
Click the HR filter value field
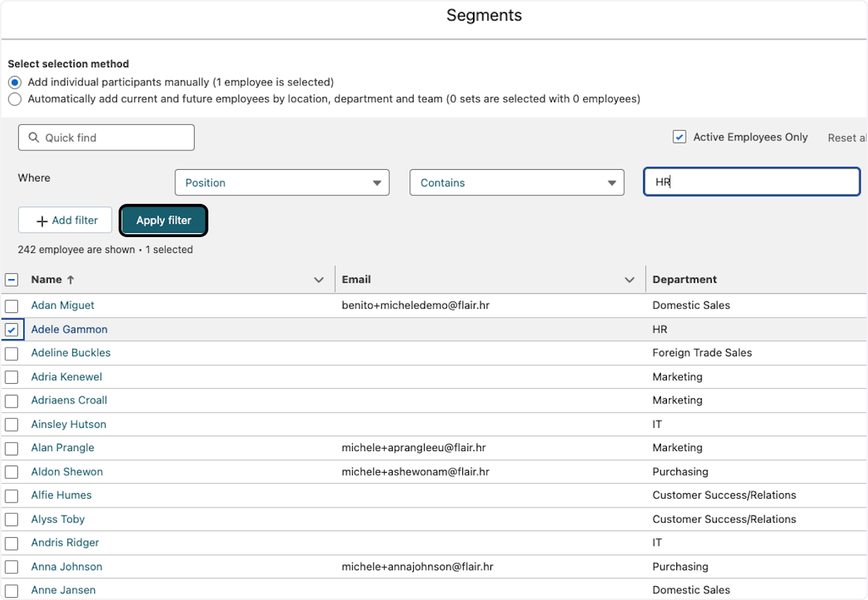point(751,181)
